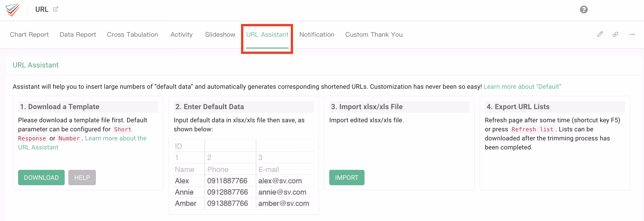Click the 3. Import xlsx/xls File heading
This screenshot has height=221, width=644.
[x=367, y=107]
